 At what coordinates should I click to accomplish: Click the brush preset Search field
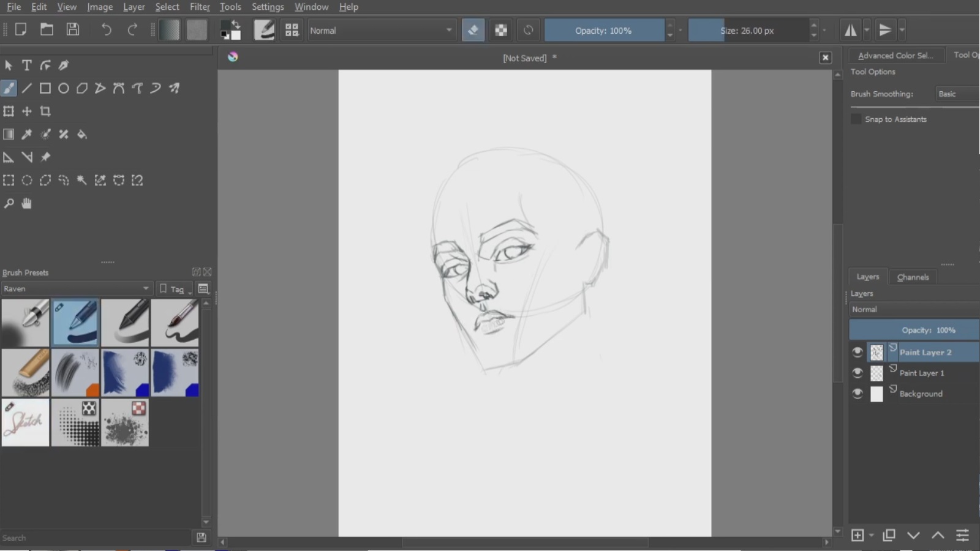96,538
